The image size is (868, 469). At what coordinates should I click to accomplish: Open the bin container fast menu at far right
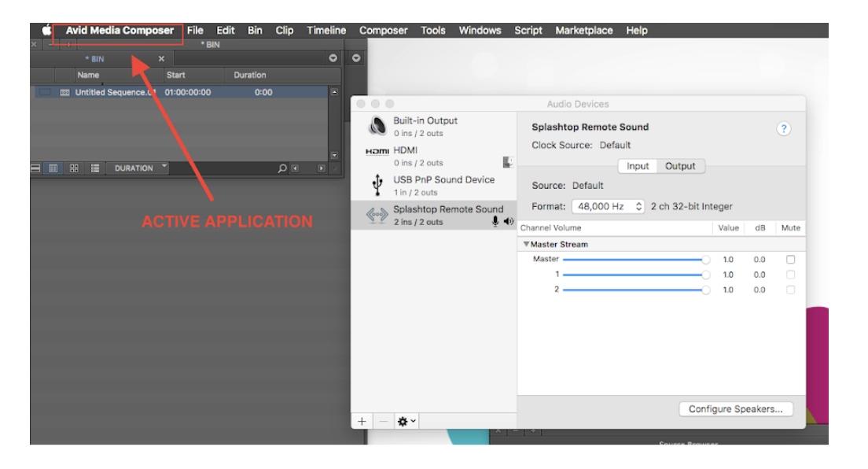(356, 58)
